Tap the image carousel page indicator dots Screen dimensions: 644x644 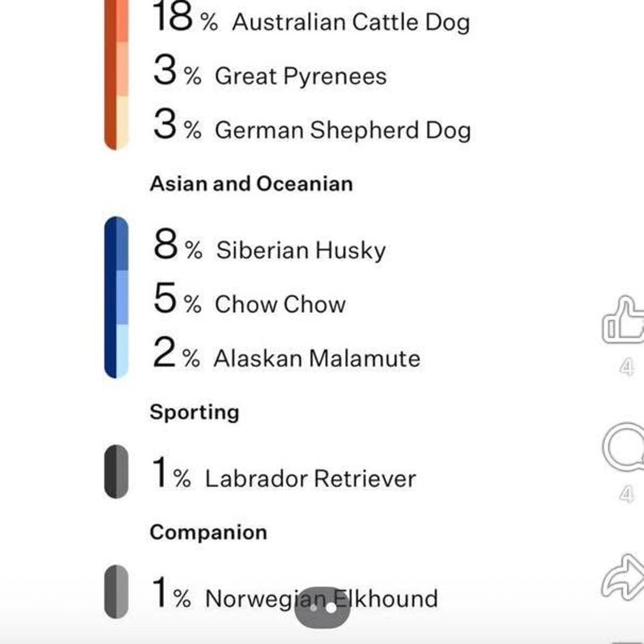tap(322, 608)
